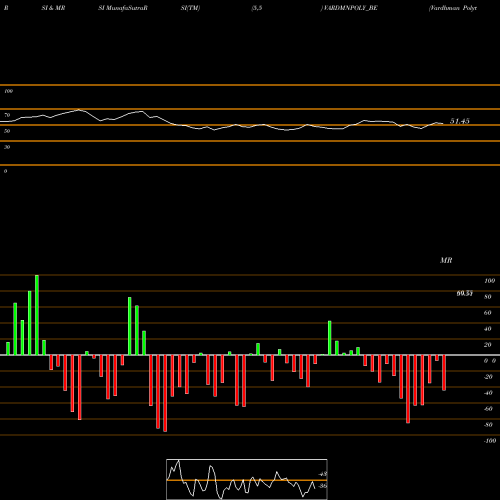Open the mini RSI thumbnail chart

tap(247, 479)
